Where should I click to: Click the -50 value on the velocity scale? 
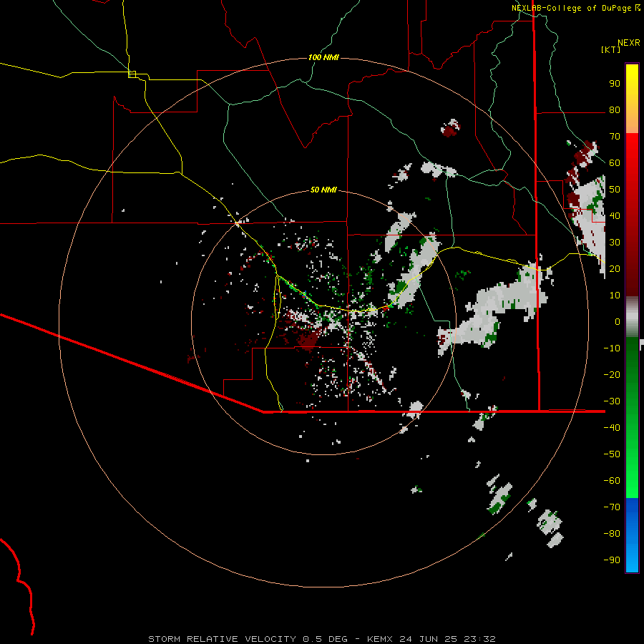(x=612, y=454)
